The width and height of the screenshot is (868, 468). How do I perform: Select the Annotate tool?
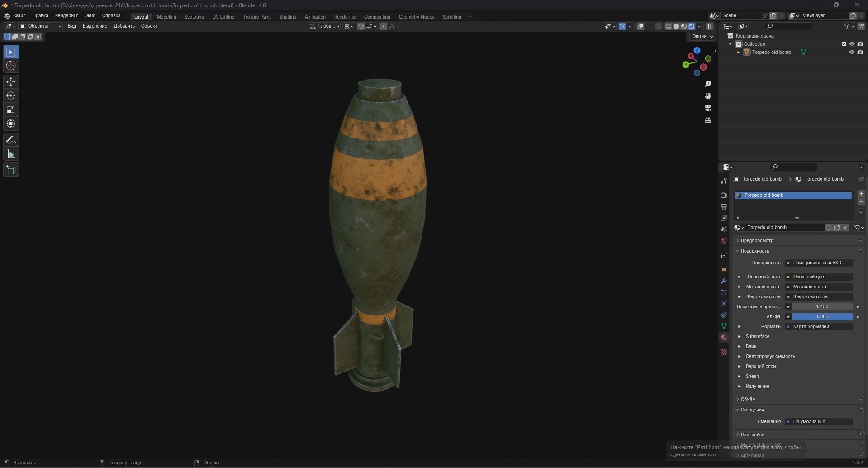pos(11,140)
